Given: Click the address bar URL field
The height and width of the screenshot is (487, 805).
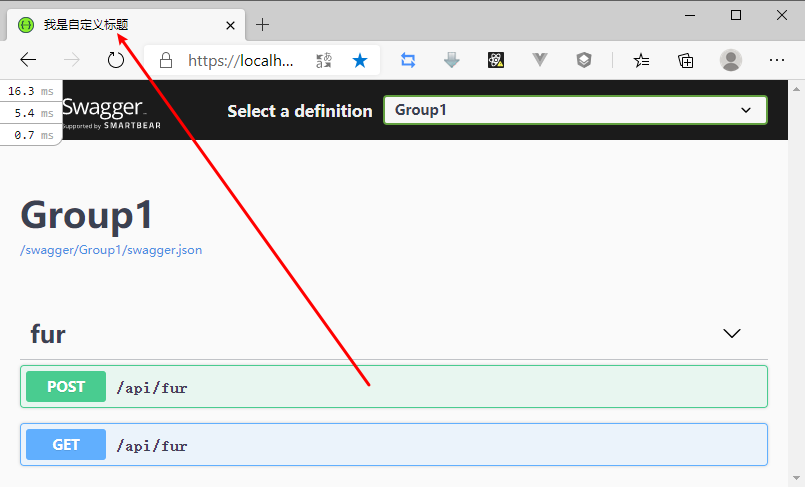Looking at the screenshot, I should tap(240, 60).
